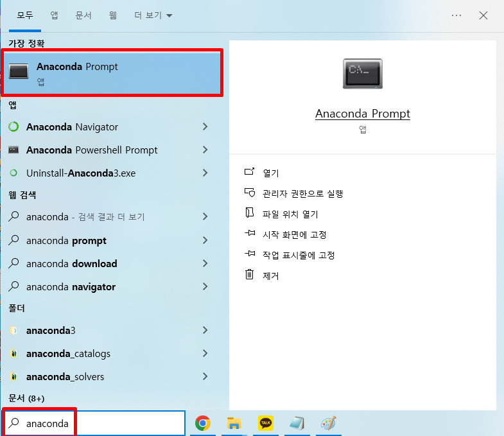Click the 열기 open icon
The image size is (504, 436).
coord(249,171)
